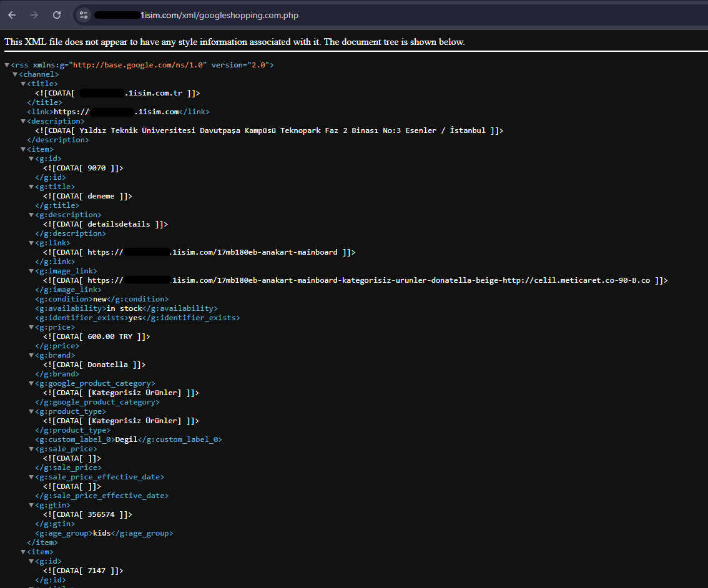
Task: Collapse the rss root node
Action: tap(7, 65)
